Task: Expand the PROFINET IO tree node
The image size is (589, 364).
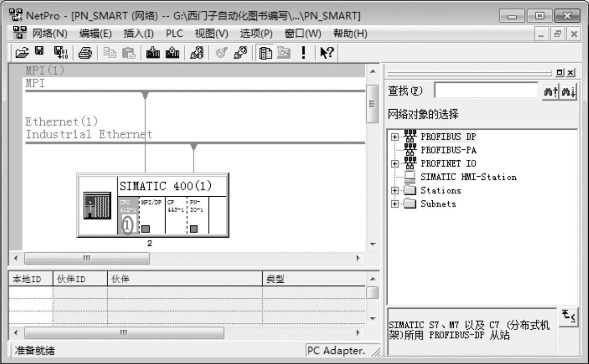Action: tap(394, 164)
